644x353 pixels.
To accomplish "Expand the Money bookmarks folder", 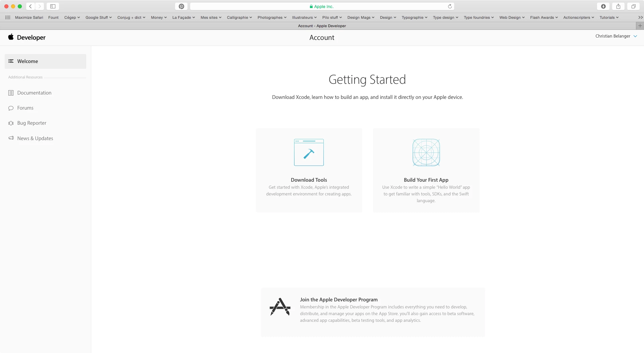I will click(159, 17).
